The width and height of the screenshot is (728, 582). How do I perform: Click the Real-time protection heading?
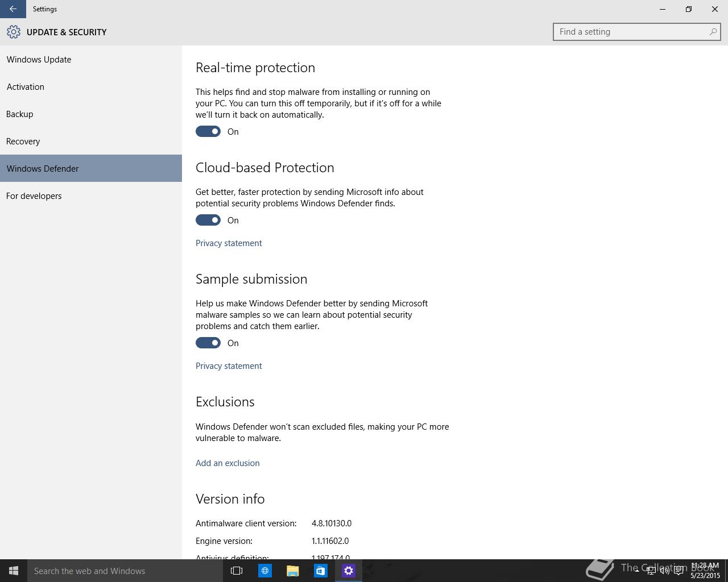(x=255, y=68)
